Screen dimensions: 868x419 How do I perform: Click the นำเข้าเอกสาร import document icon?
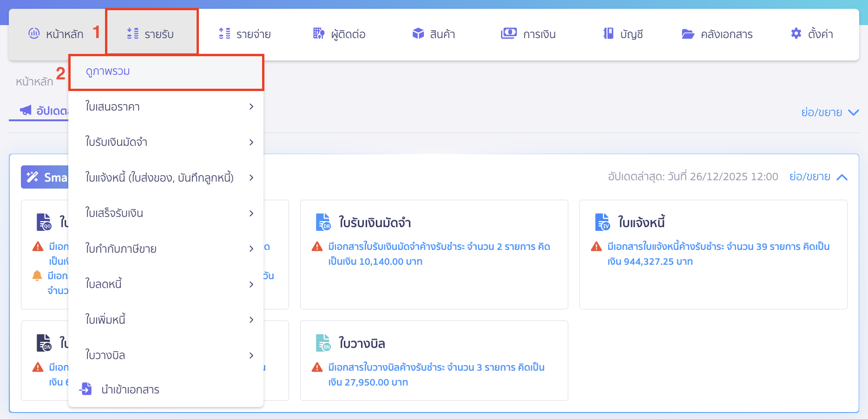[86, 389]
